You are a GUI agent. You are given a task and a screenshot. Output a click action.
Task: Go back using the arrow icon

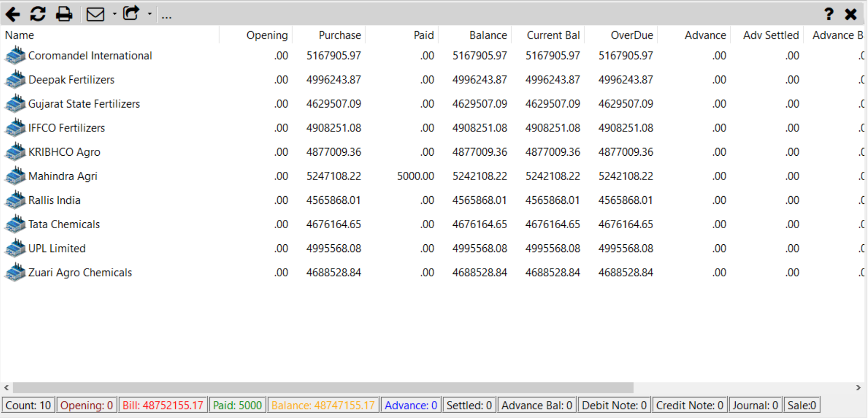tap(13, 14)
